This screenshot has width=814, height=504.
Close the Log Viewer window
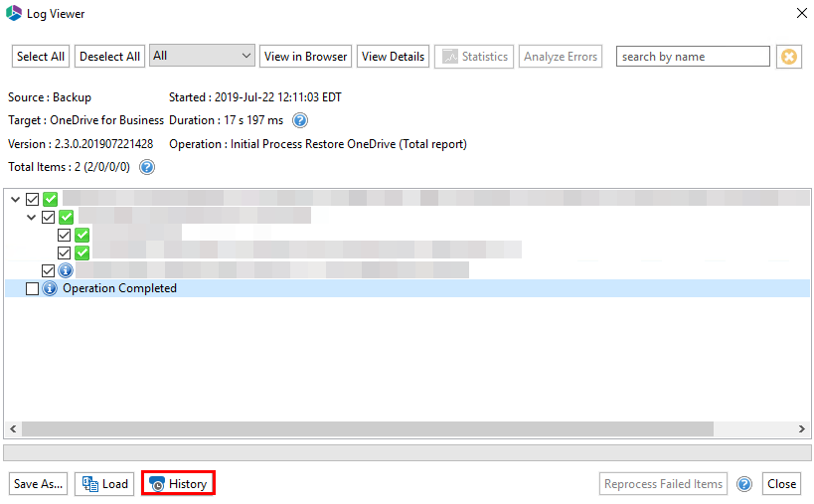click(x=801, y=13)
